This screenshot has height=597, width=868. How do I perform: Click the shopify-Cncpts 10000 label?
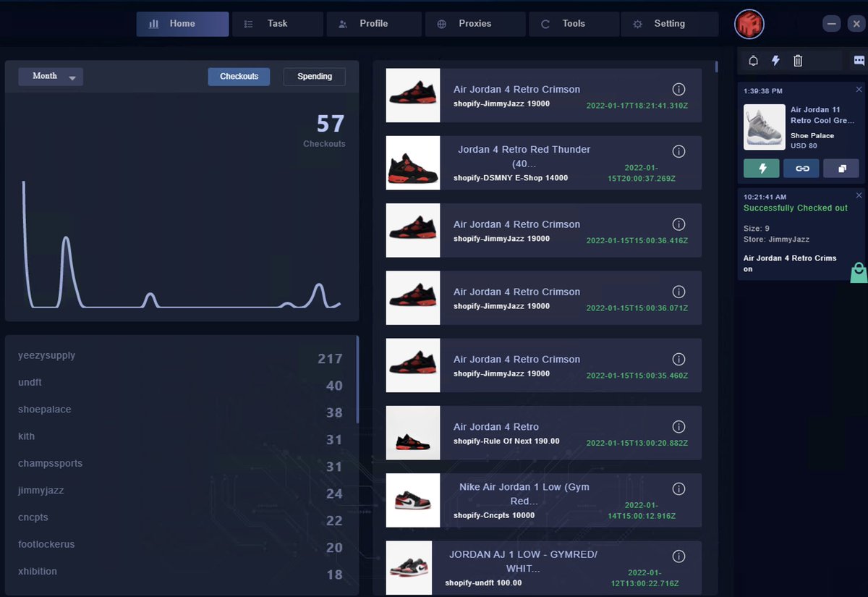pyautogui.click(x=494, y=515)
